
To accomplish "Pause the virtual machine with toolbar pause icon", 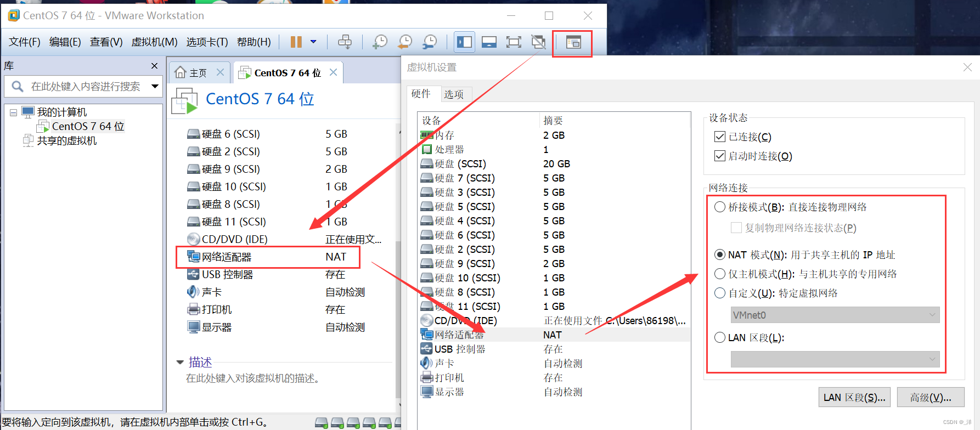I will tap(296, 42).
